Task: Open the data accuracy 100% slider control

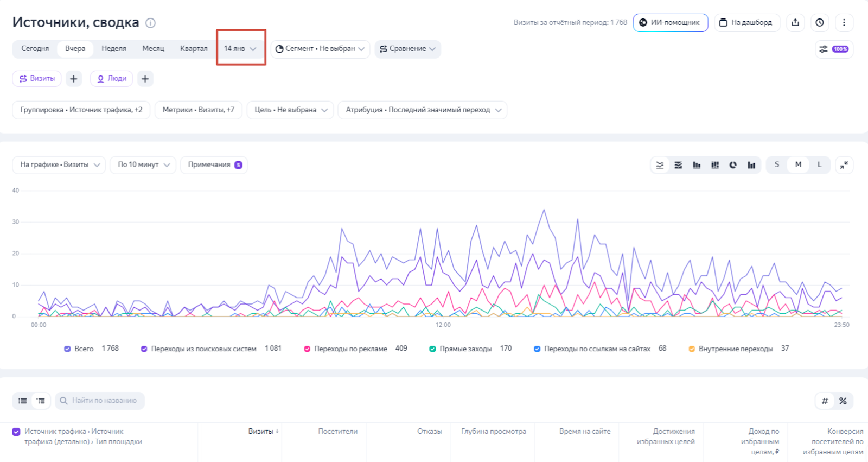Action: (x=834, y=49)
